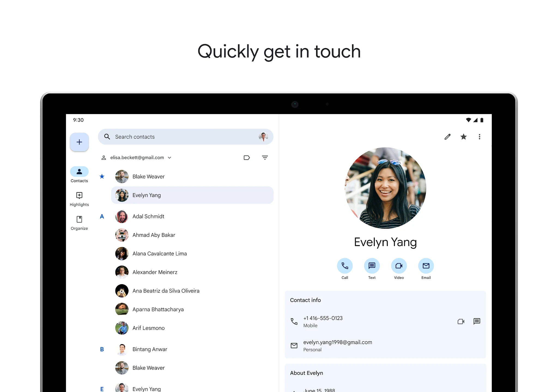The width and height of the screenshot is (558, 392).
Task: Click the phone icon in Contact info
Action: coord(294,321)
